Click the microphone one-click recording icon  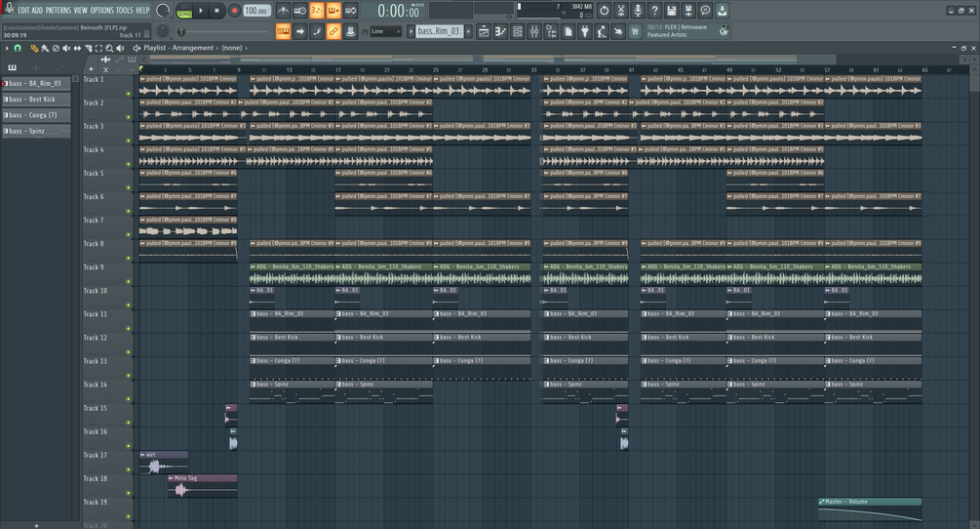638,11
